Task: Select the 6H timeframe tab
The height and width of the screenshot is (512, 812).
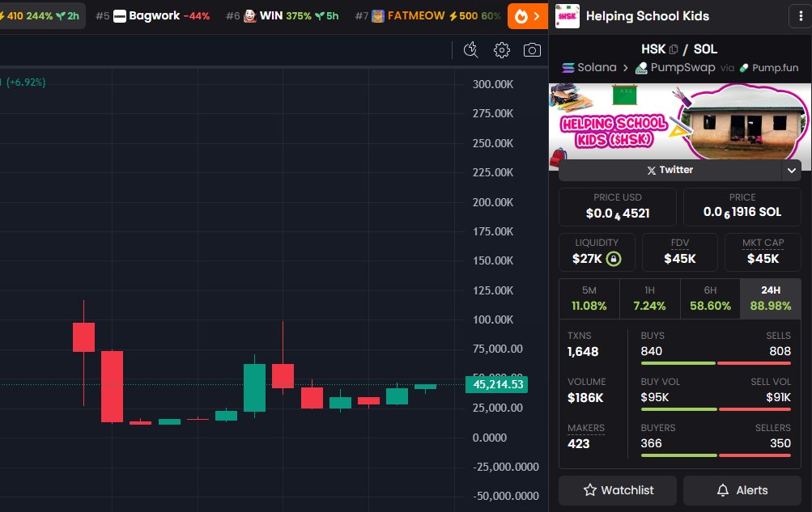Action: coord(710,299)
